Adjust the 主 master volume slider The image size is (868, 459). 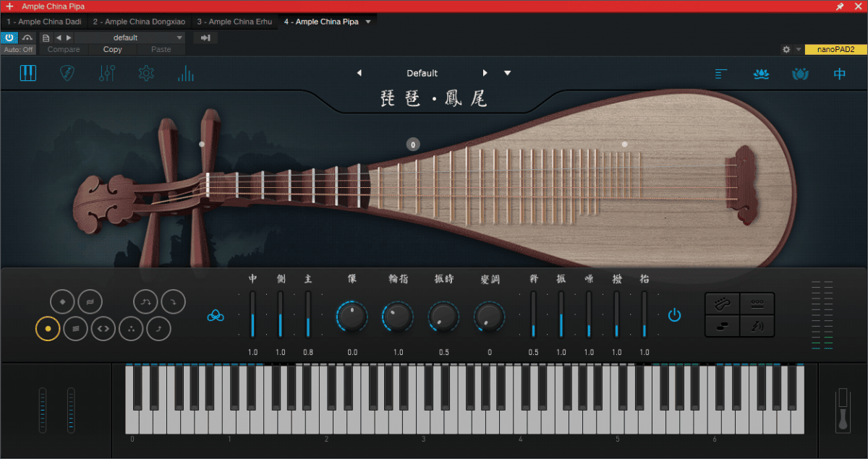pyautogui.click(x=308, y=314)
